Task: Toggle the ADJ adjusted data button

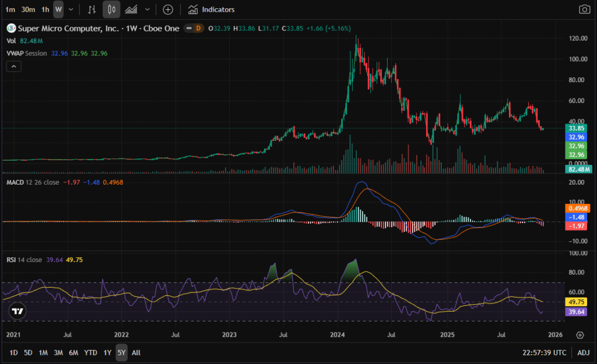Action: tap(583, 352)
